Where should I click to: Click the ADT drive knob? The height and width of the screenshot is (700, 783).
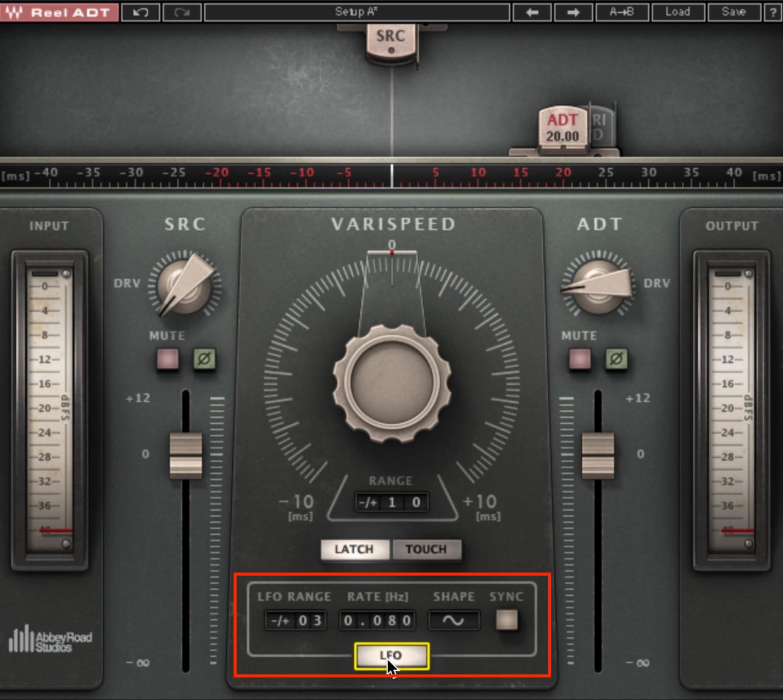tap(598, 285)
